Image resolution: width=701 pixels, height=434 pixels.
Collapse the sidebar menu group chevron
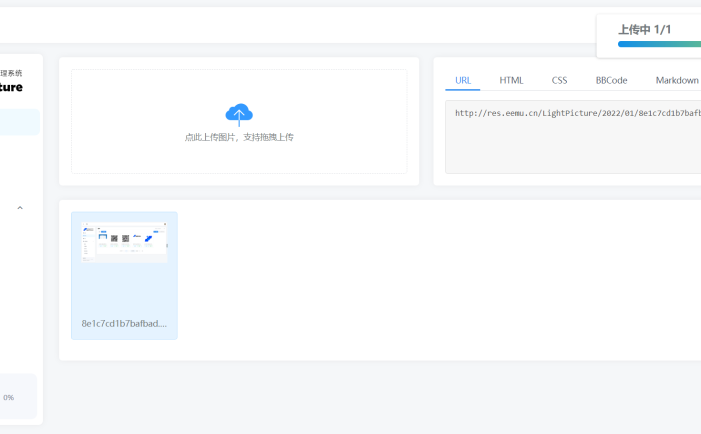tap(19, 208)
